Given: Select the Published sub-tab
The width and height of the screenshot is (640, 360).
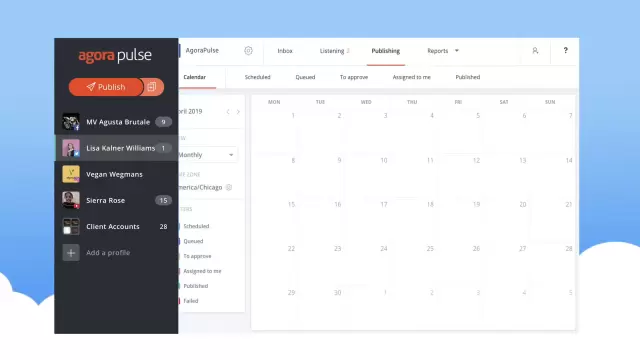Looking at the screenshot, I should (468, 77).
